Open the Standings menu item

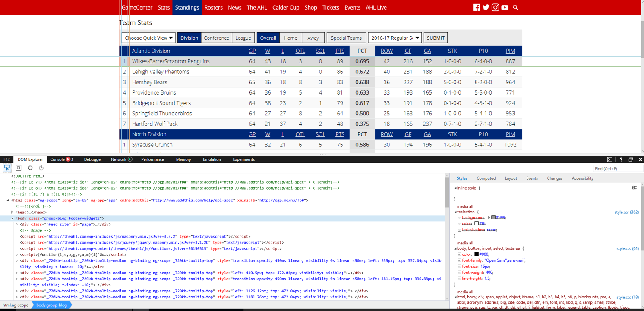point(187,7)
